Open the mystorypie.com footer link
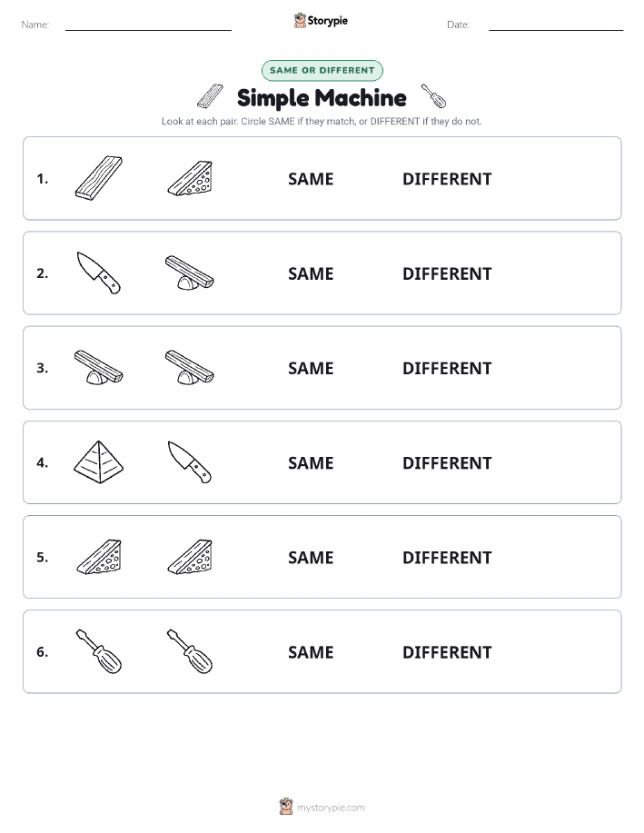Screen dimensions: 644x833 pyautogui.click(x=331, y=808)
